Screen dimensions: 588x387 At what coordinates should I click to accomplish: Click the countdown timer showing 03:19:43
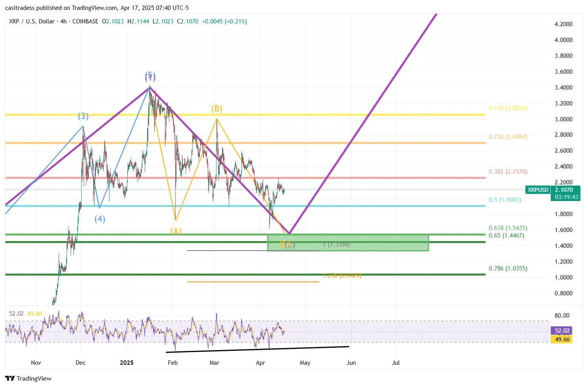pyautogui.click(x=564, y=197)
